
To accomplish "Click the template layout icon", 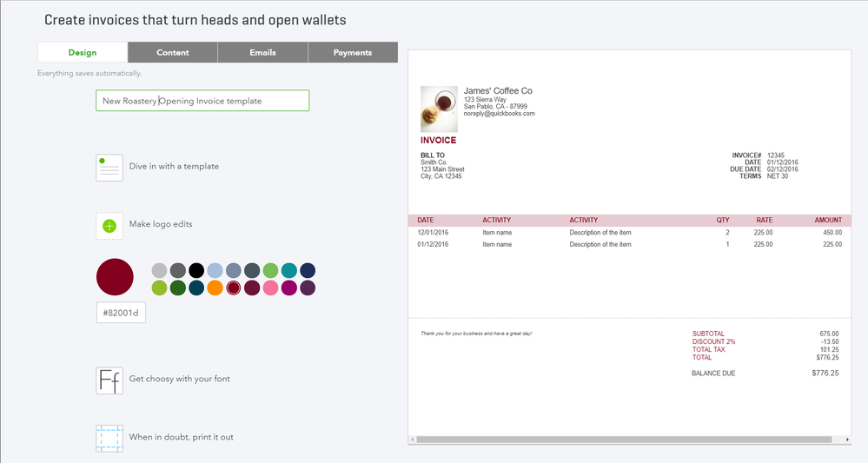I will (109, 167).
